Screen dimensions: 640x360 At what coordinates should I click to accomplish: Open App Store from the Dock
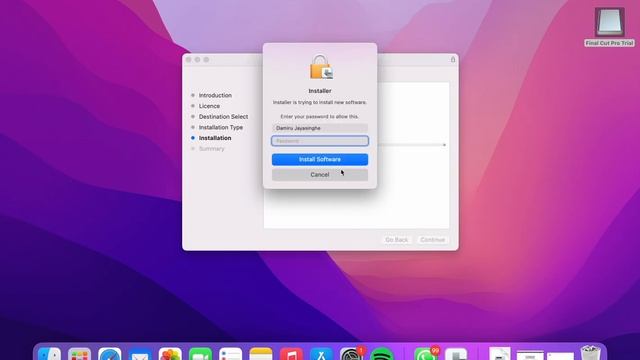(x=321, y=354)
